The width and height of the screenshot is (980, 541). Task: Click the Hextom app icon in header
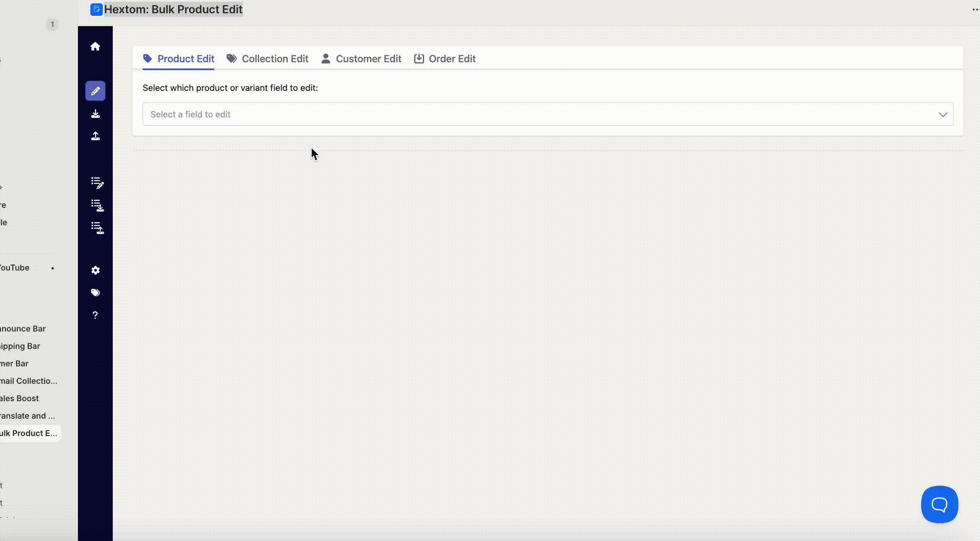96,10
